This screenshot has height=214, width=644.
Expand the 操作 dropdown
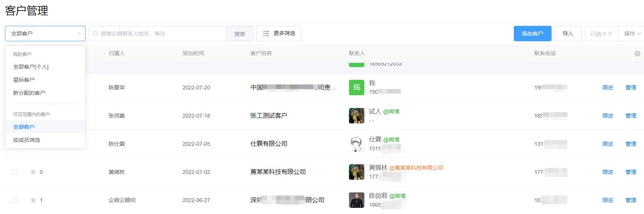[x=632, y=34]
